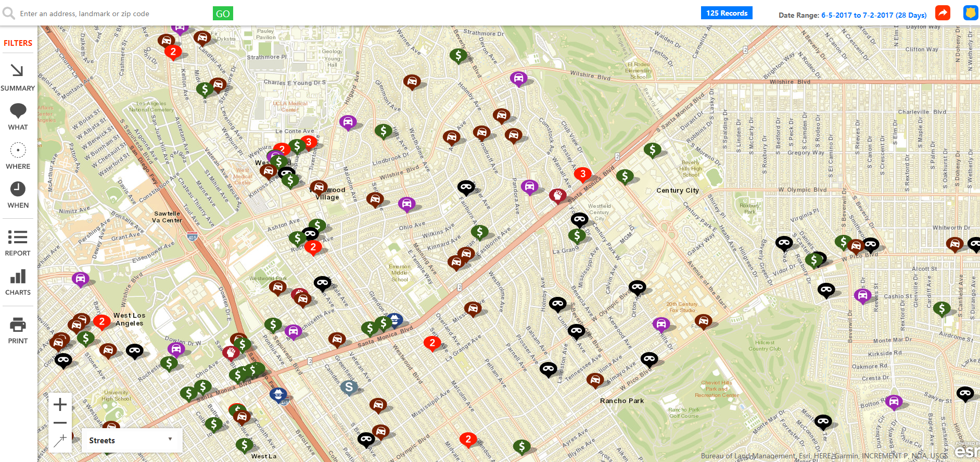Image resolution: width=980 pixels, height=462 pixels.
Task: Click the 125 Records button
Action: click(x=726, y=13)
